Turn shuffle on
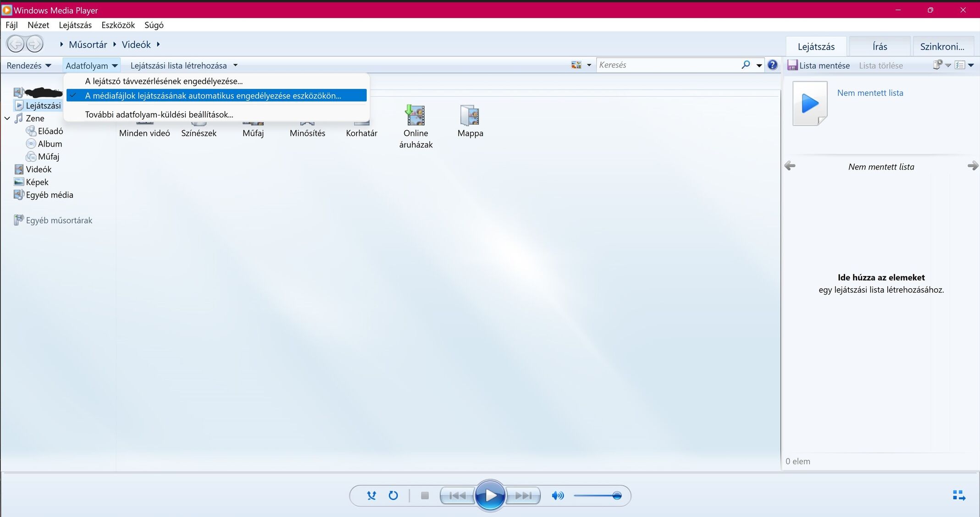This screenshot has height=517, width=980. [x=371, y=495]
